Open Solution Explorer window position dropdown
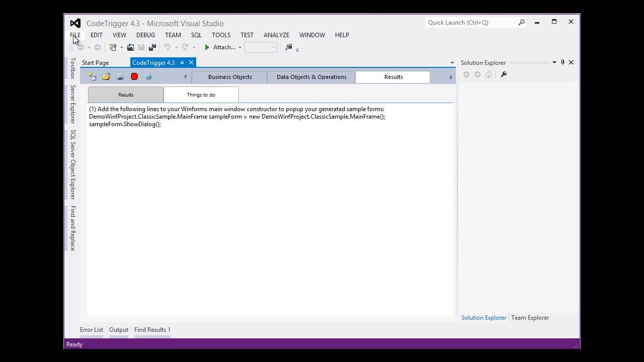 (x=554, y=62)
